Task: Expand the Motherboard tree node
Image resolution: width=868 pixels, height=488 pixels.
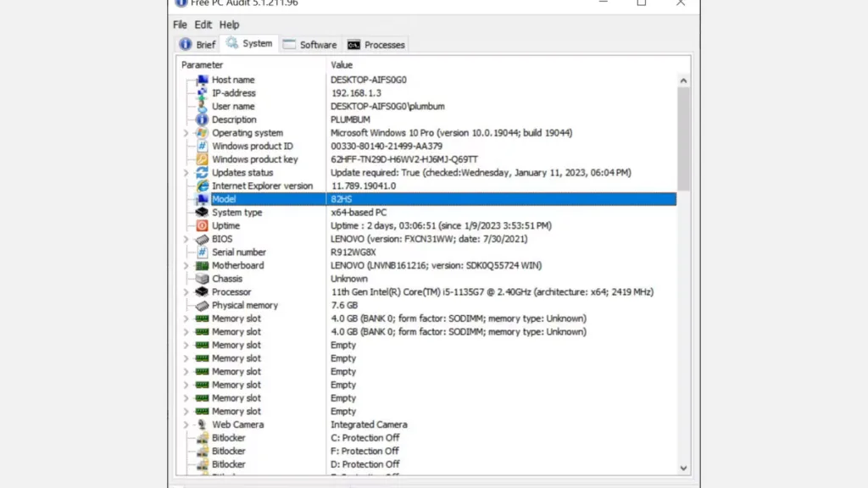Action: [186, 265]
